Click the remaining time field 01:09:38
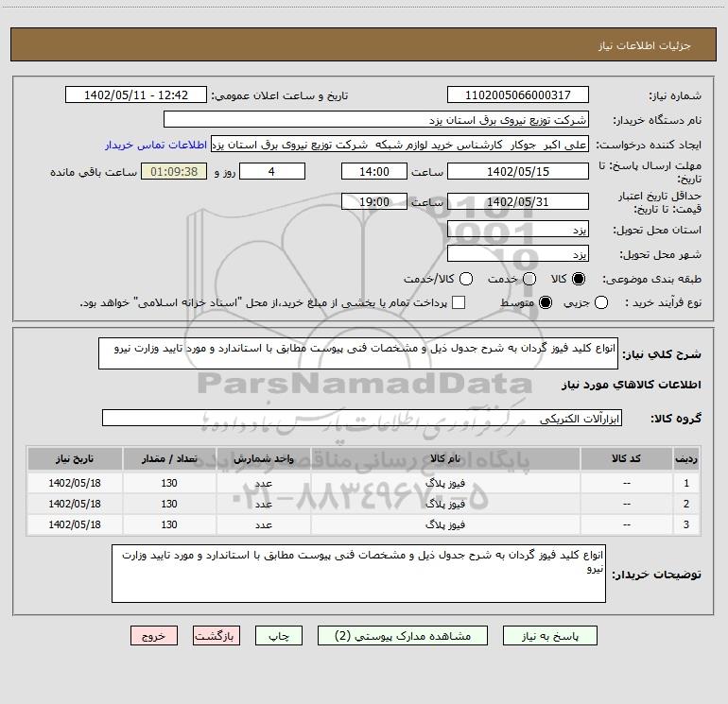Screen dimensions: 728x704 coord(174,171)
